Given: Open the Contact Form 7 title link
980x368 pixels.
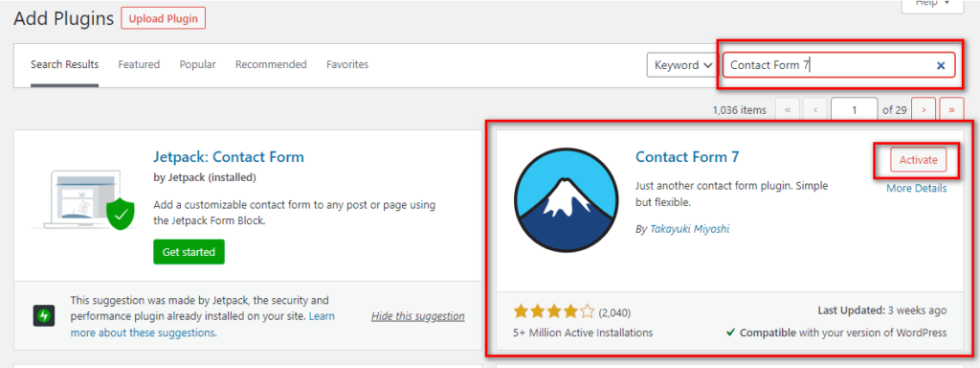Looking at the screenshot, I should [x=687, y=156].
